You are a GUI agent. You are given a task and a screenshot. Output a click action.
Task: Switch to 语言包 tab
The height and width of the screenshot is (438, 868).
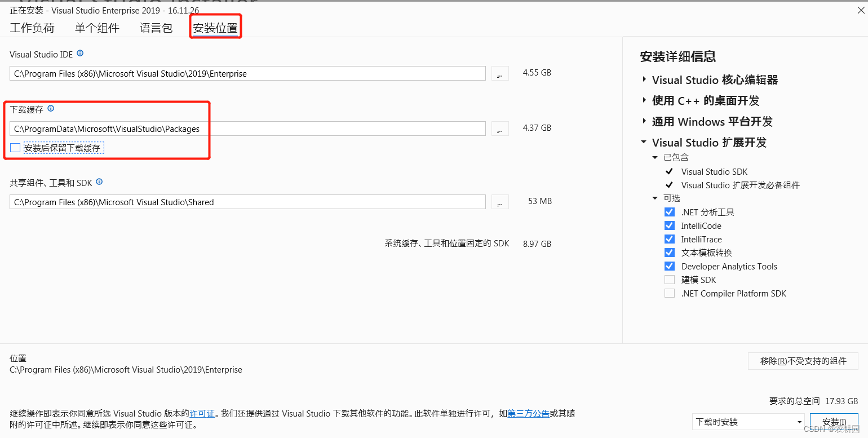point(156,28)
